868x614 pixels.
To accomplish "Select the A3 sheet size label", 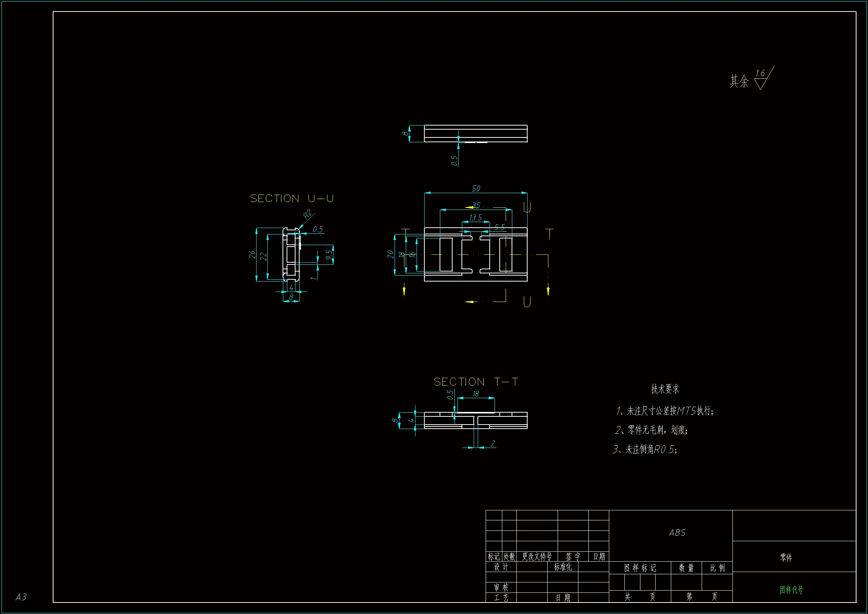I will pyautogui.click(x=21, y=597).
